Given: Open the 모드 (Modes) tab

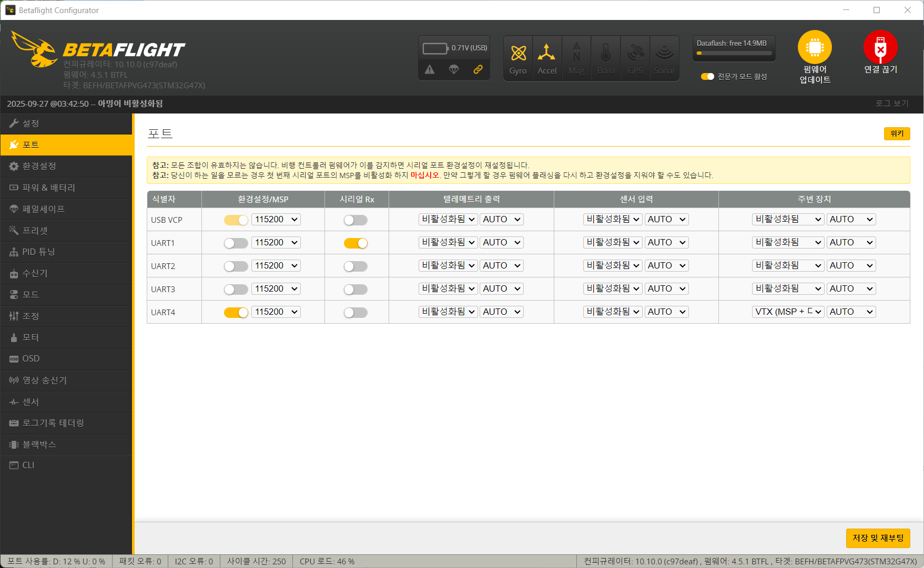Looking at the screenshot, I should [66, 295].
